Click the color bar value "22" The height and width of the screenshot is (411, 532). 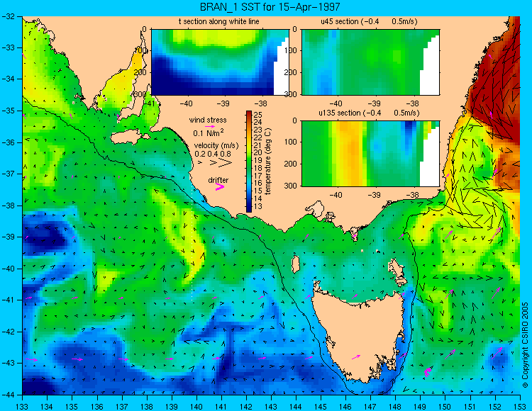pyautogui.click(x=258, y=137)
